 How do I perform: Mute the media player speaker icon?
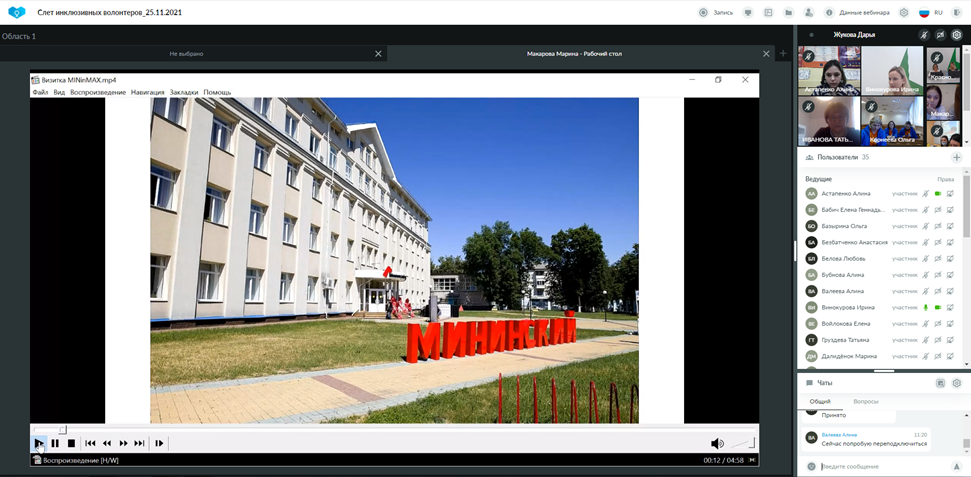(x=717, y=444)
